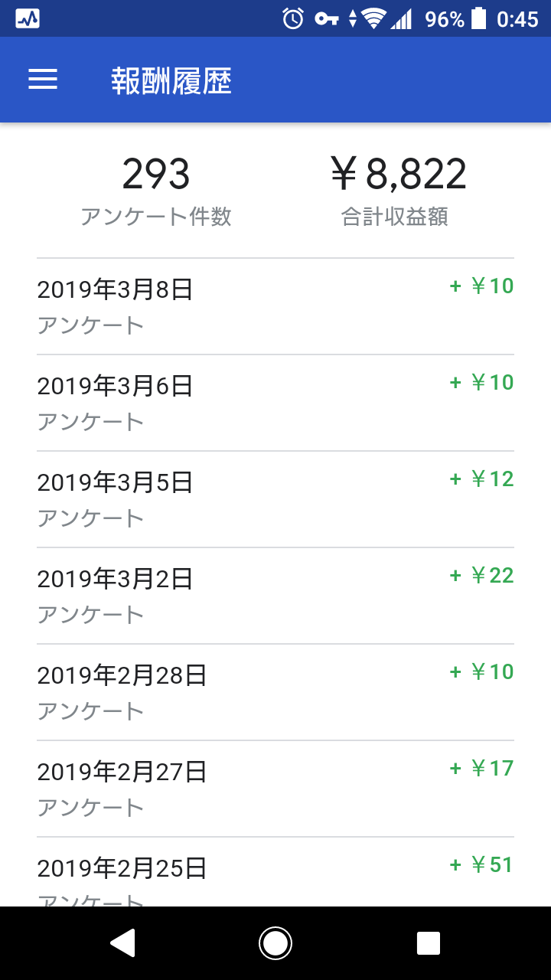Screen dimensions: 551x980
Task: Select the 2019年3月8日 survey entry
Action: click(x=275, y=306)
